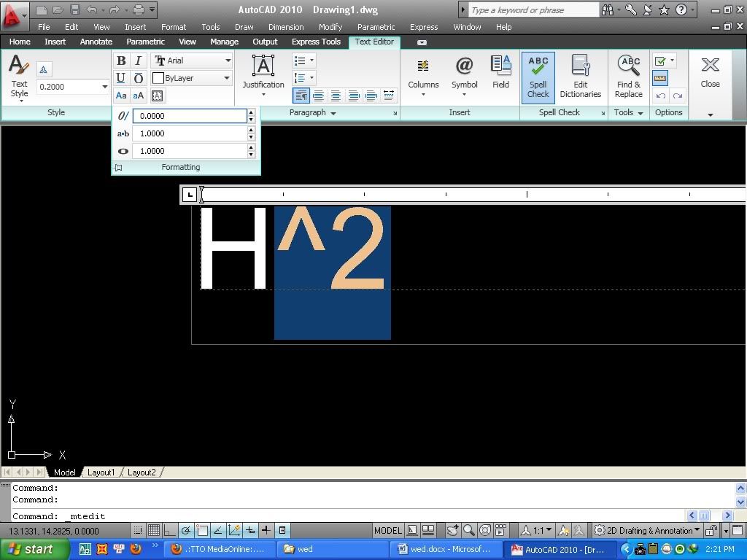The height and width of the screenshot is (560, 747).
Task: Open the Modify menu
Action: (x=330, y=27)
